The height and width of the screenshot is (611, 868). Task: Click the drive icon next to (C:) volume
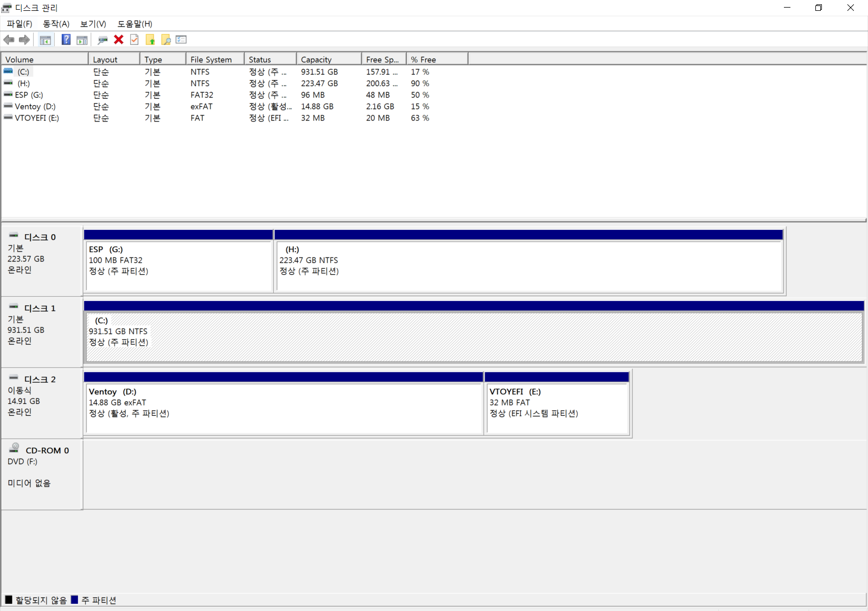tap(8, 72)
